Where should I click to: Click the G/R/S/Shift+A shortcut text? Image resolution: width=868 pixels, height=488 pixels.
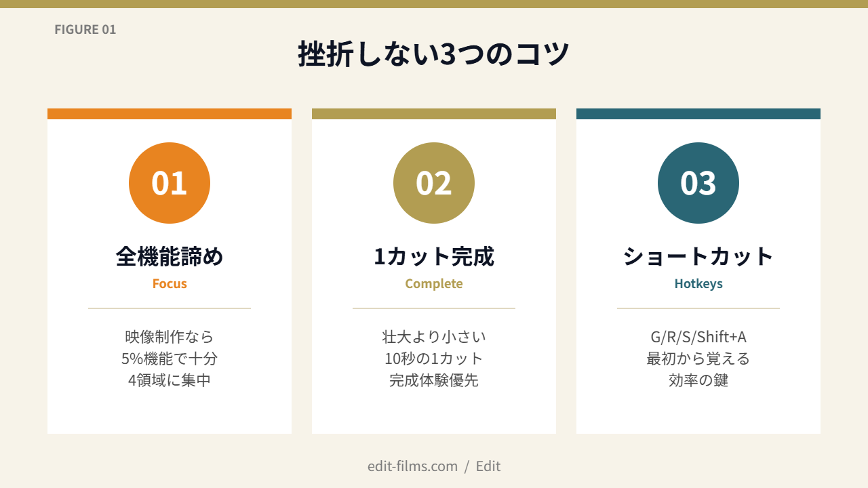pyautogui.click(x=698, y=337)
